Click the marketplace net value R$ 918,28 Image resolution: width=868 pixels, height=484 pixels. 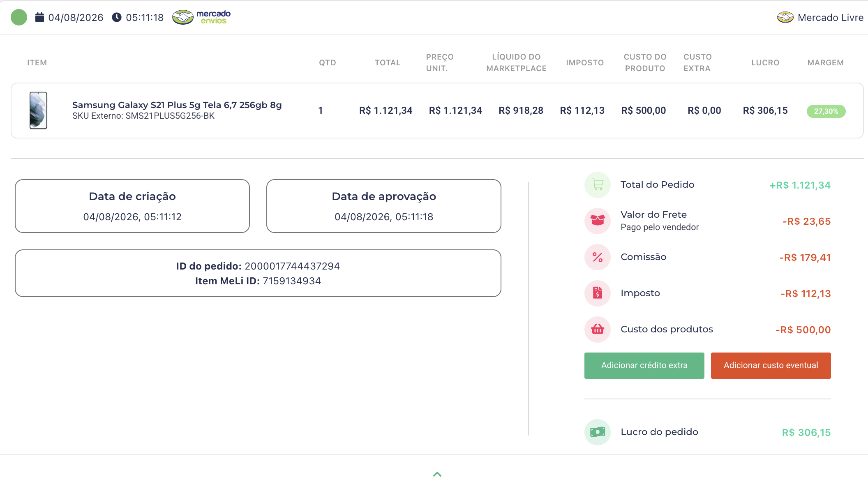point(521,111)
